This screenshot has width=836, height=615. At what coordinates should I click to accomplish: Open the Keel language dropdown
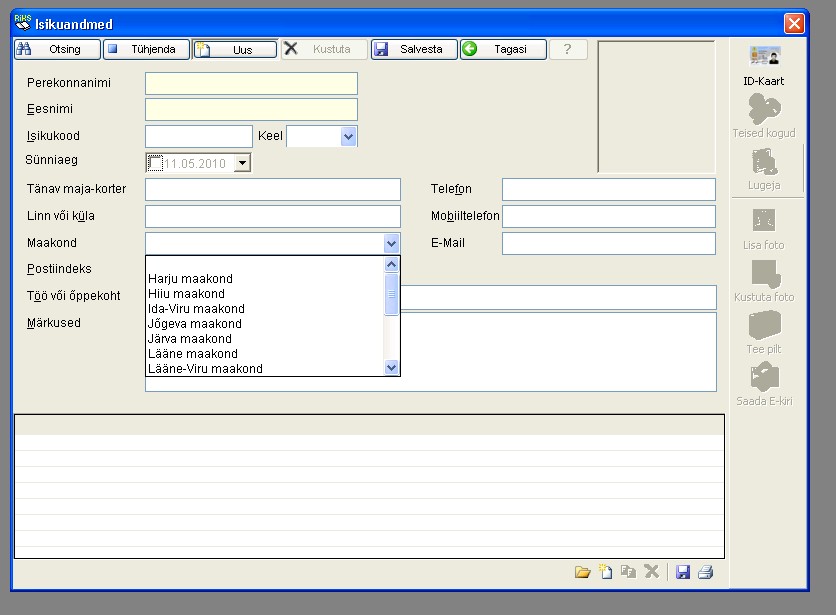[348, 136]
